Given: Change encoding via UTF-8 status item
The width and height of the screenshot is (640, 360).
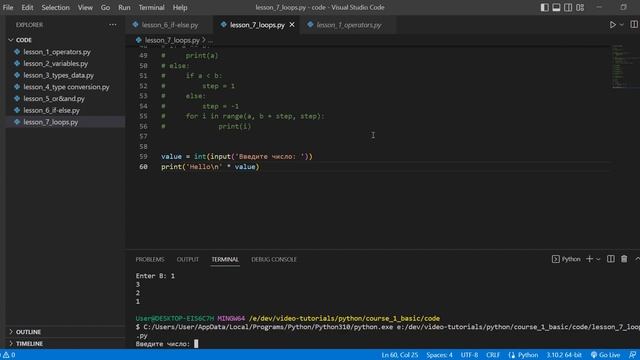Looking at the screenshot, I should [x=469, y=355].
